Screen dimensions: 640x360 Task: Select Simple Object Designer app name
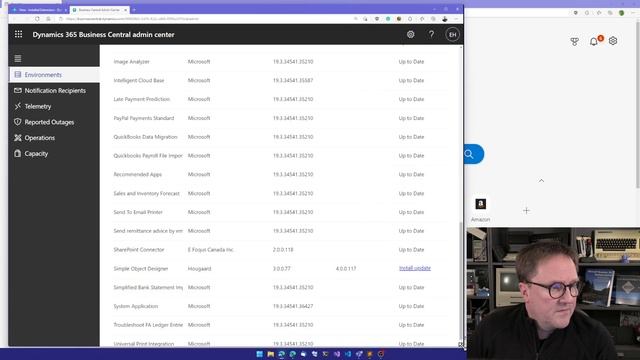[141, 269]
